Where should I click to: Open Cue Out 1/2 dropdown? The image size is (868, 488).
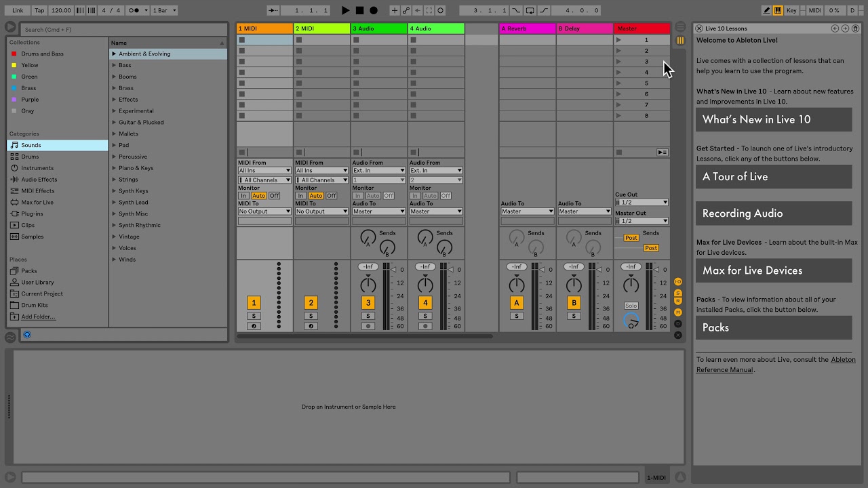642,203
